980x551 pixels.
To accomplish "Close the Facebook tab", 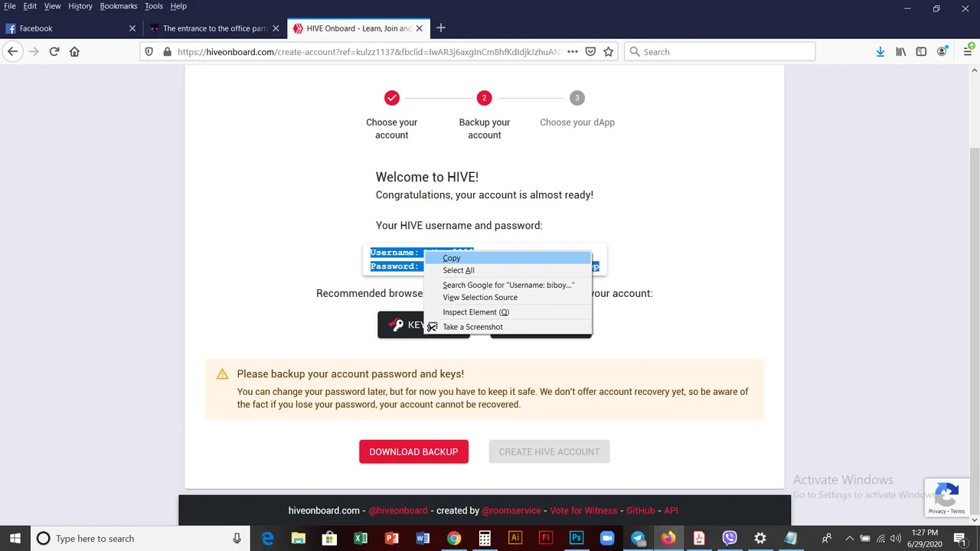I will [132, 28].
